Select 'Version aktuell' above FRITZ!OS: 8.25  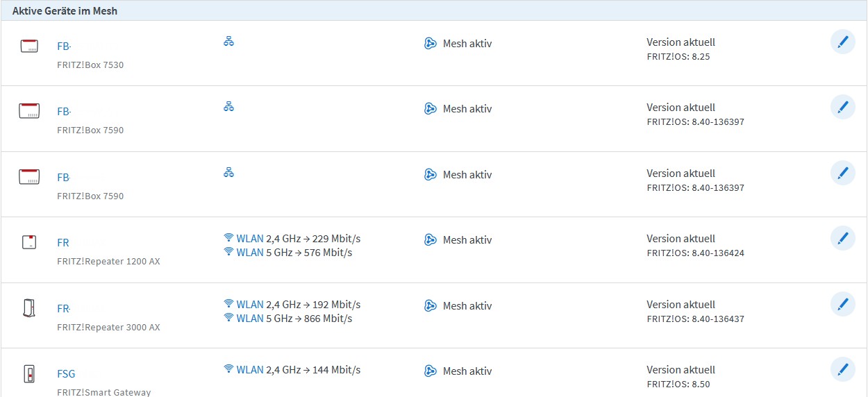coord(681,42)
